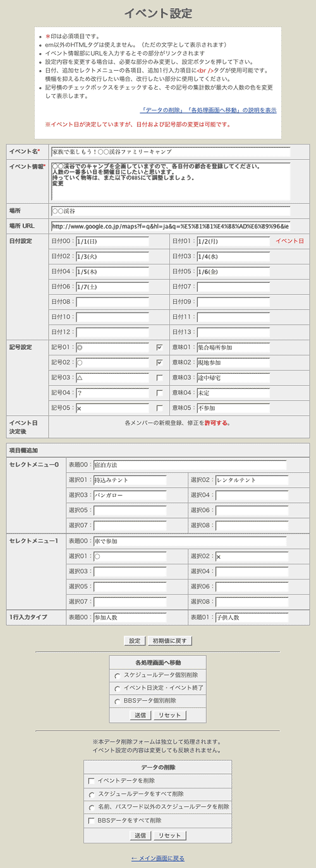316x868 pixels.
Task: Click the 場所 URL input field
Action: (170, 227)
